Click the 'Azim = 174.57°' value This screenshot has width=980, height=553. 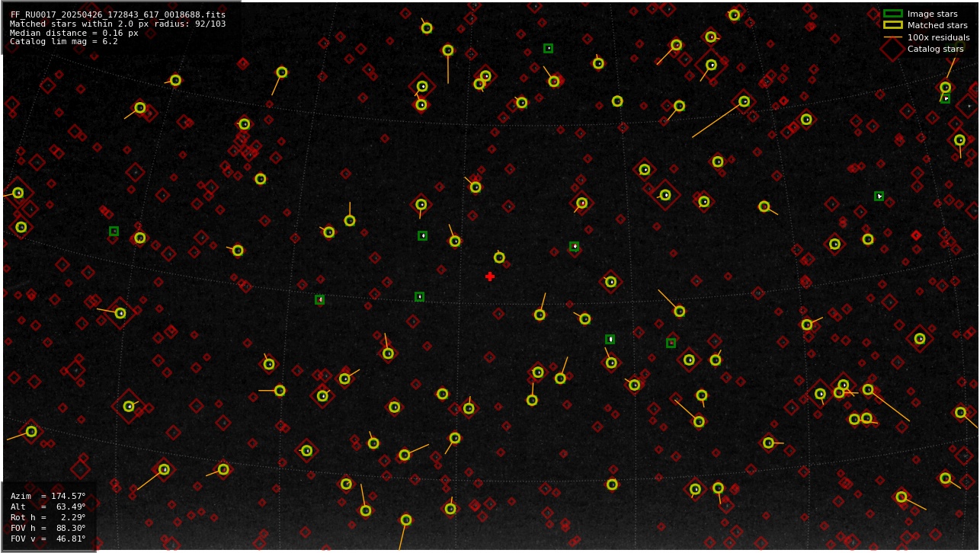tap(48, 496)
